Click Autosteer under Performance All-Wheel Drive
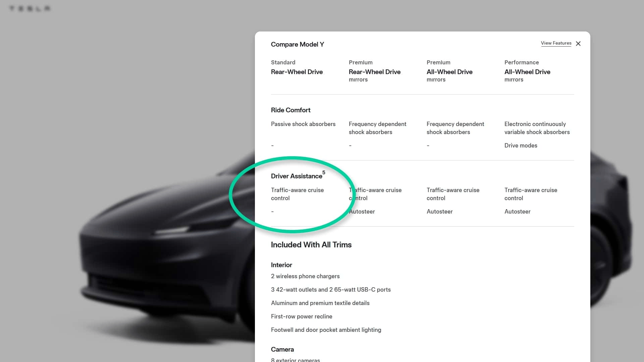Image resolution: width=644 pixels, height=362 pixels. point(517,212)
